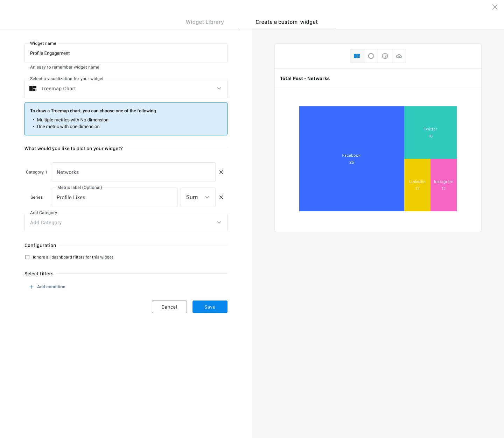Click the Profile Likes metric label field
This screenshot has width=504, height=438.
[x=115, y=197]
